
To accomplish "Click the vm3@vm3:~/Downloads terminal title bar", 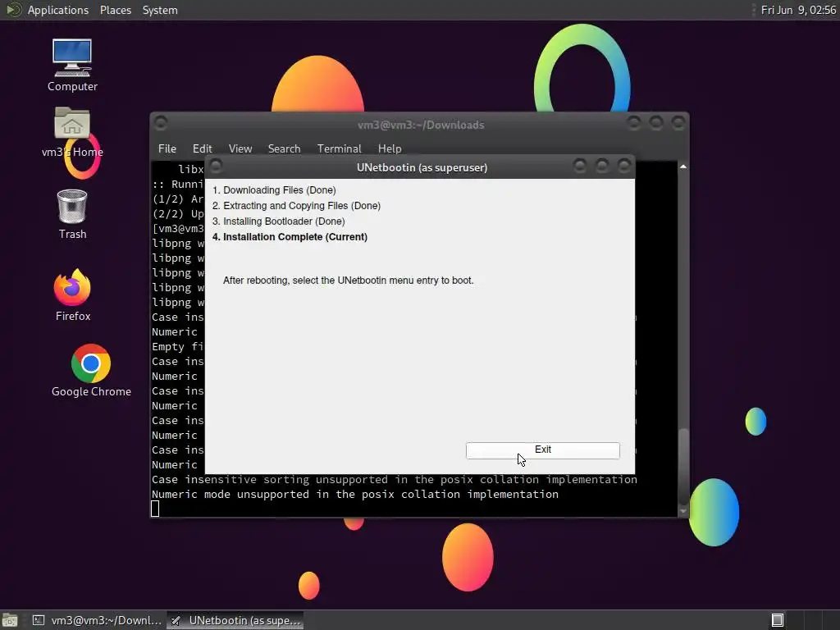I will click(421, 125).
